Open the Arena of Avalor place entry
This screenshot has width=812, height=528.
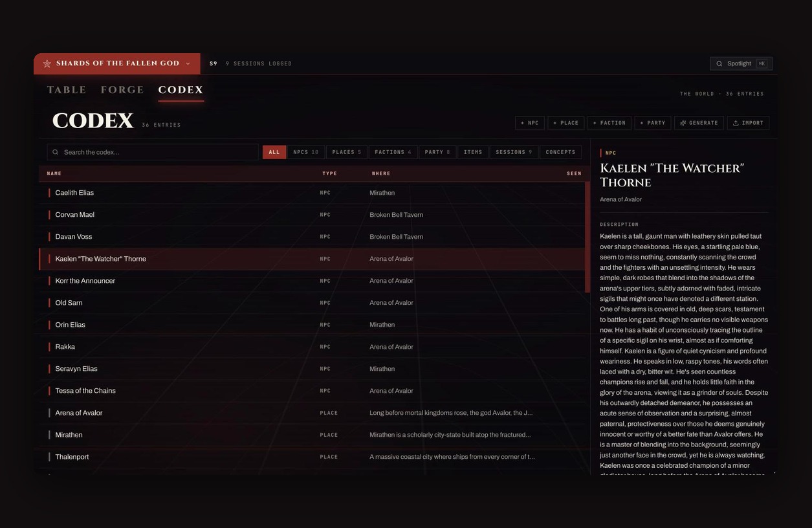click(312, 413)
